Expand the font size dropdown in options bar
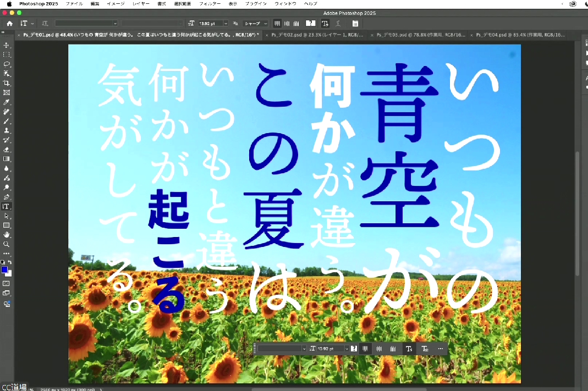Image resolution: width=588 pixels, height=391 pixels. [226, 23]
